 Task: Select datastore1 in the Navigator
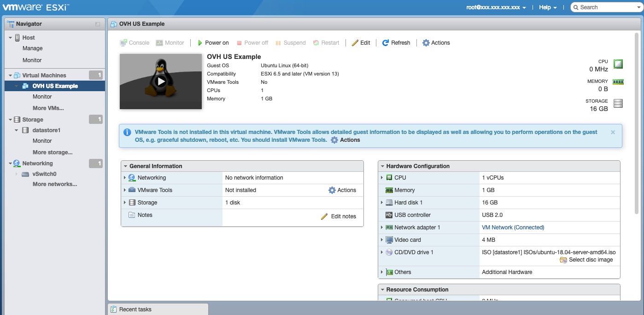(47, 130)
